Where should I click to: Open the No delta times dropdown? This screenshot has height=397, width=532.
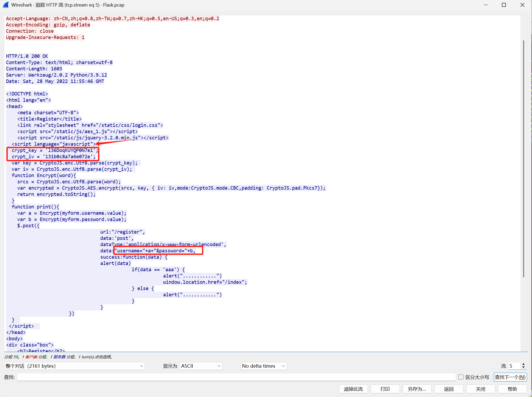point(263,366)
